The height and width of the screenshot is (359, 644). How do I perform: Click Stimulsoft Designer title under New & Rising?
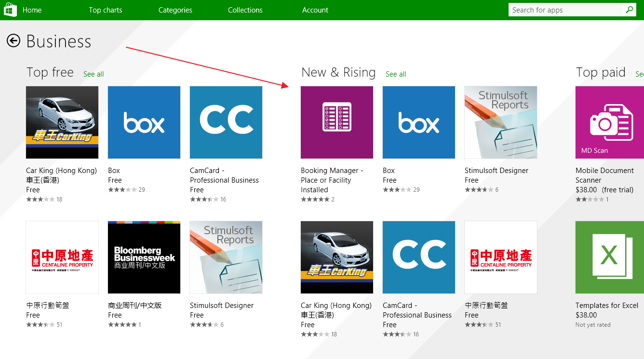point(496,171)
